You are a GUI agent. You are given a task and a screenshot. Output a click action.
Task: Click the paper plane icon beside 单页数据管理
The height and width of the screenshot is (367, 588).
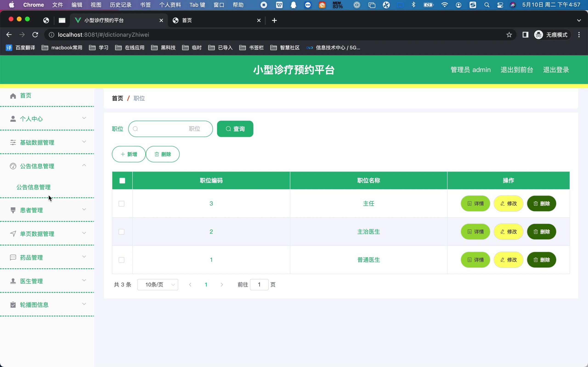tap(13, 234)
